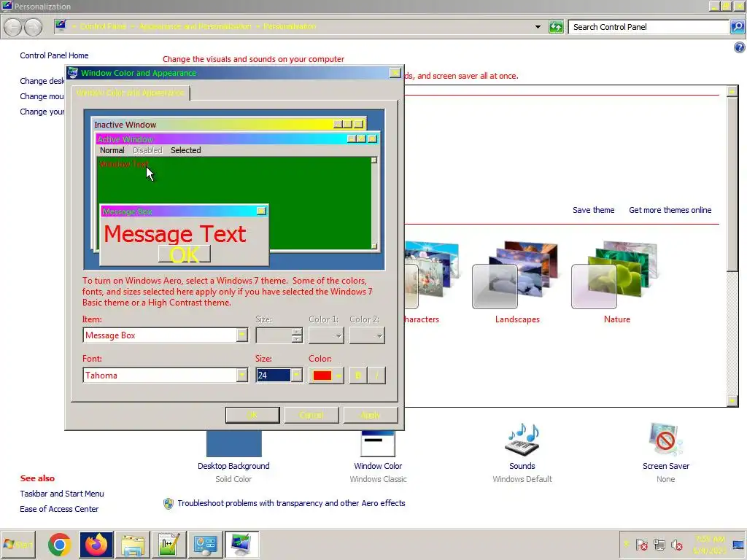Open the Control Panel taskbar icon
This screenshot has height=560, width=747.
pos(205,544)
